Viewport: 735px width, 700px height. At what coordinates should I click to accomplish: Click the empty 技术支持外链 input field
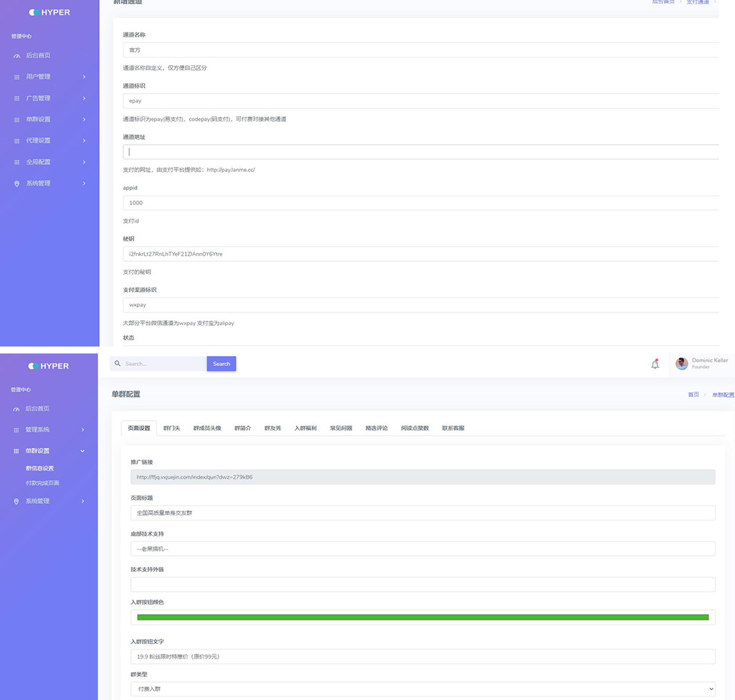click(x=423, y=584)
